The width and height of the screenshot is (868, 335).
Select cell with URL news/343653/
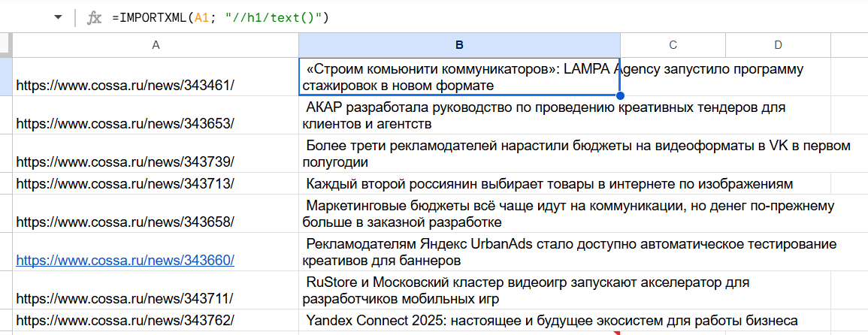coord(156,115)
